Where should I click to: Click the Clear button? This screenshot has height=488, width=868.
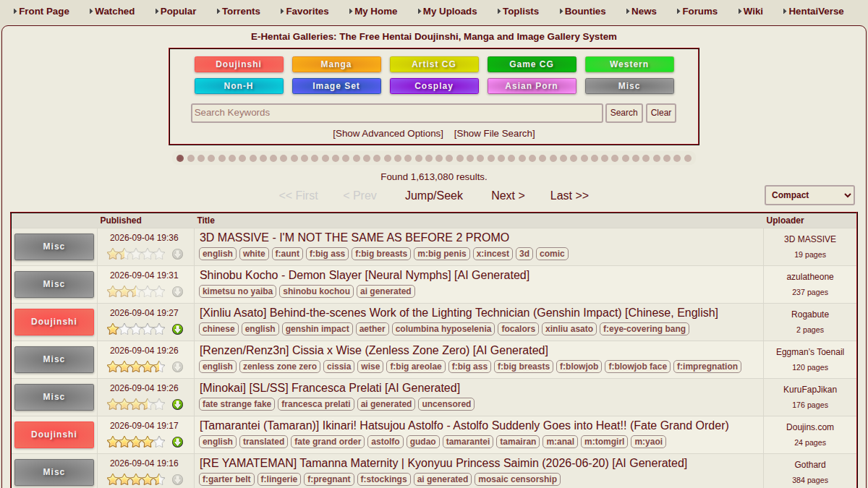click(661, 113)
